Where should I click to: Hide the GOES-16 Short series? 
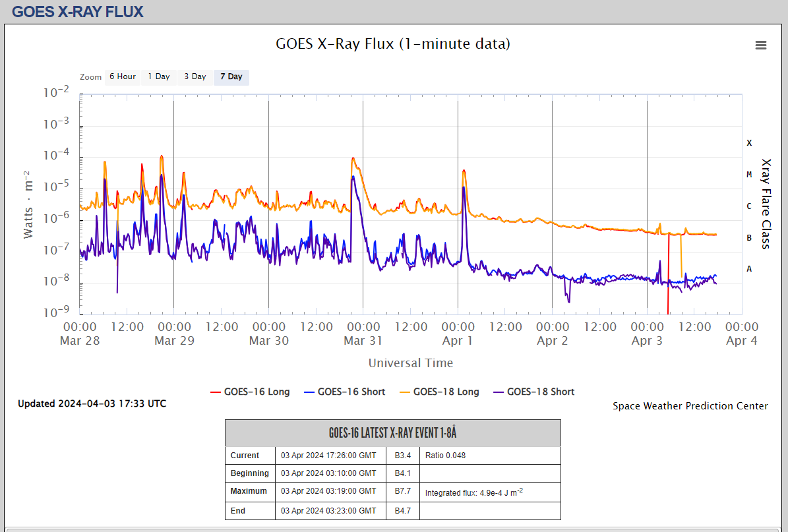pyautogui.click(x=344, y=392)
